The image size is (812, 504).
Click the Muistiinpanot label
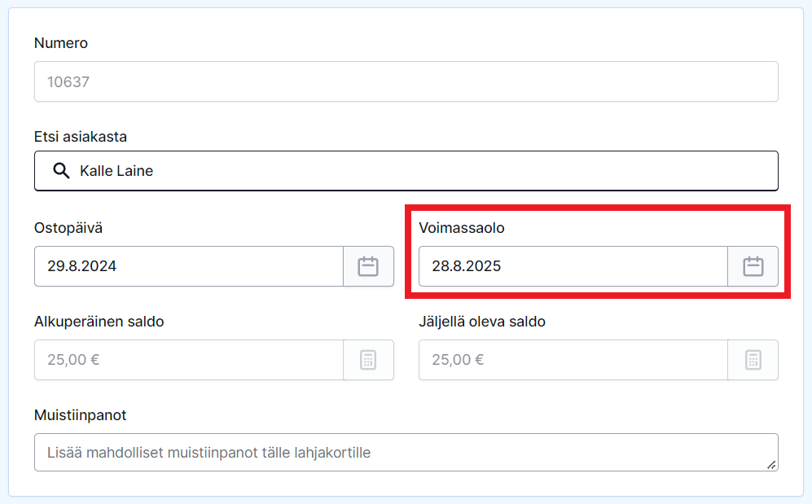coord(81,415)
